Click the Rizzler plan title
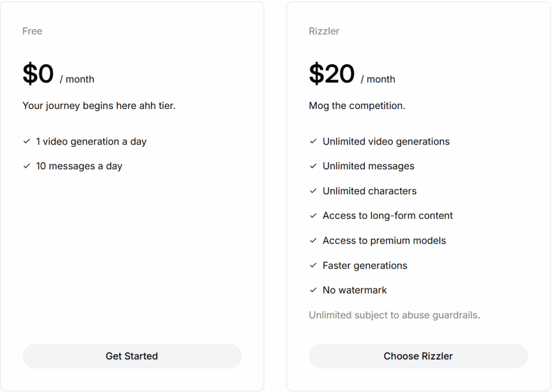 tap(324, 31)
